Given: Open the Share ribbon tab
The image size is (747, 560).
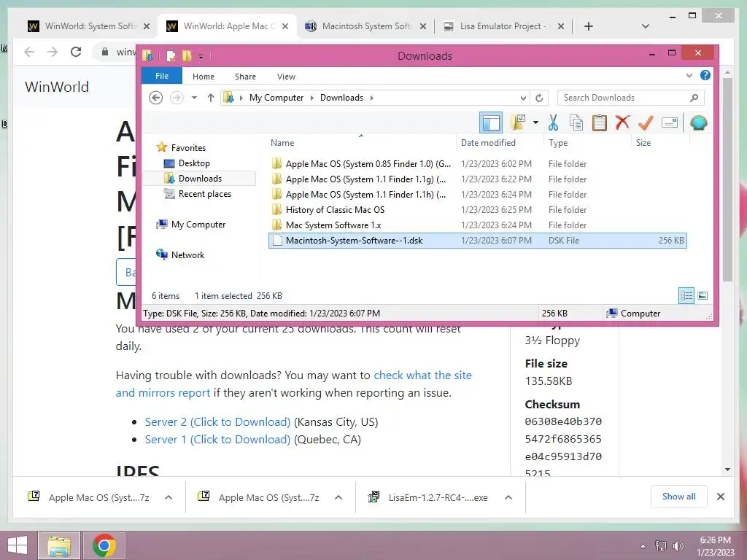Looking at the screenshot, I should [245, 76].
